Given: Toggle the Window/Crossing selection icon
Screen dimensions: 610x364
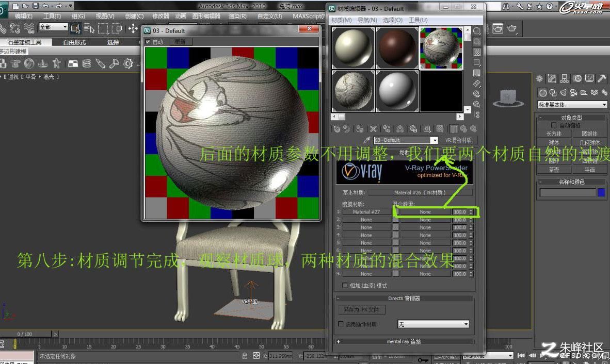Looking at the screenshot, I should coord(117,28).
